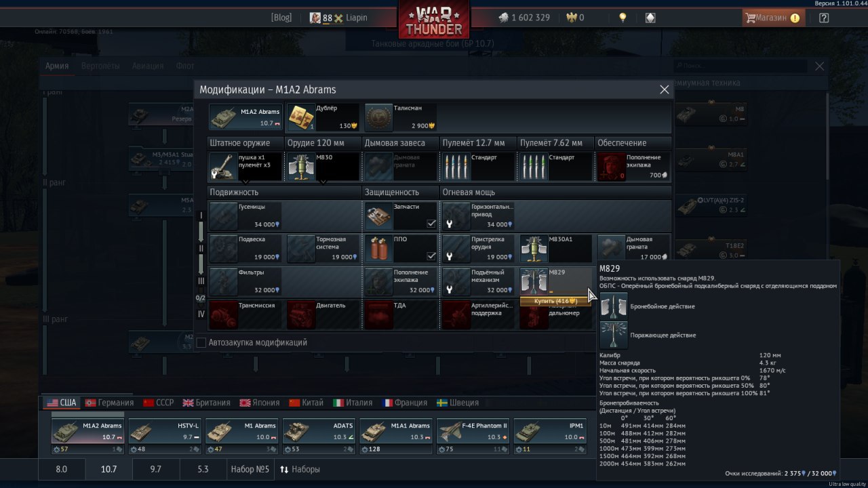Select Артиллерийская поддержка modification
This screenshot has width=868, height=488.
pyautogui.click(x=479, y=314)
